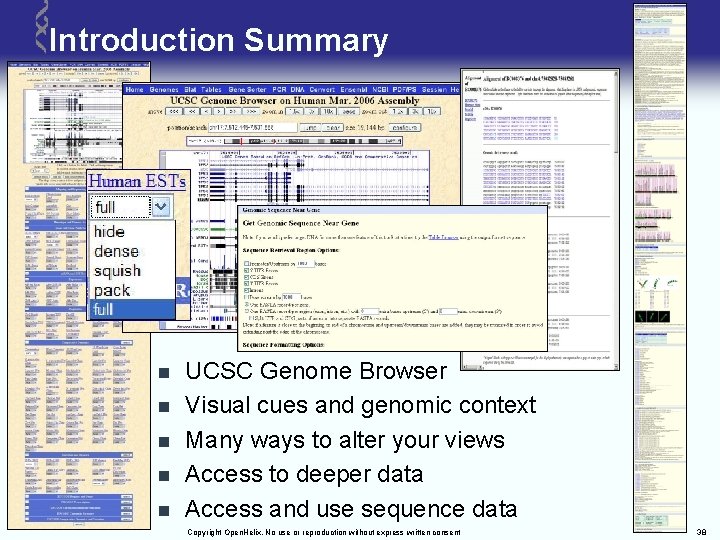This screenshot has width=720, height=540.
Task: Click the clear button beside the position field
Action: [x=332, y=128]
